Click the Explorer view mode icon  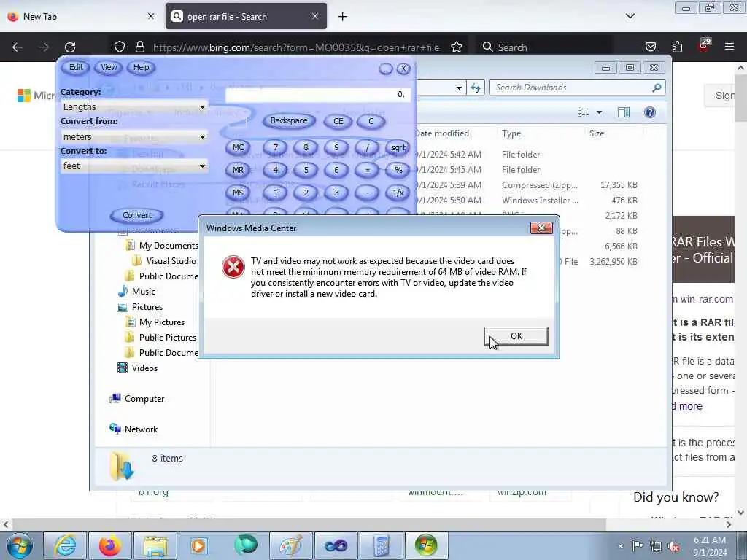point(584,112)
